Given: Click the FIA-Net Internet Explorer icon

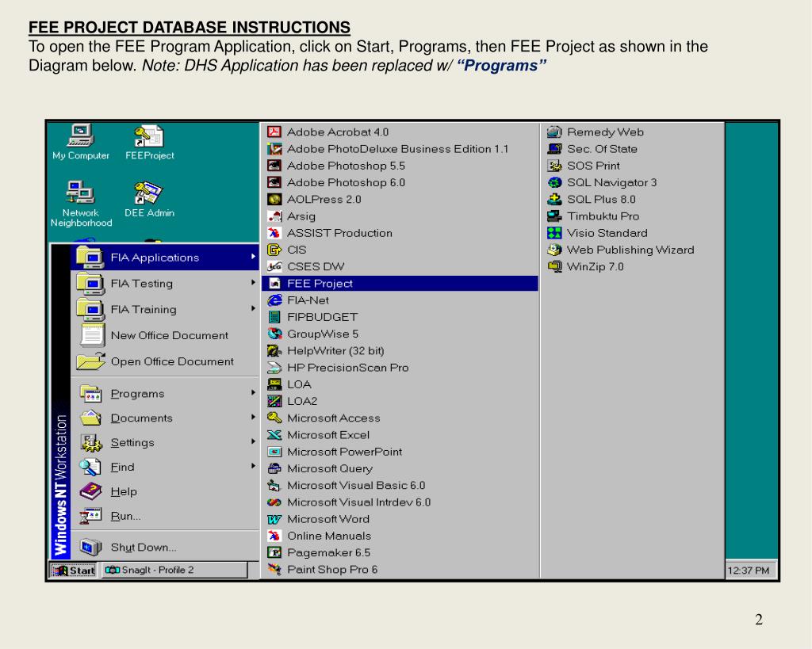Looking at the screenshot, I should click(274, 300).
